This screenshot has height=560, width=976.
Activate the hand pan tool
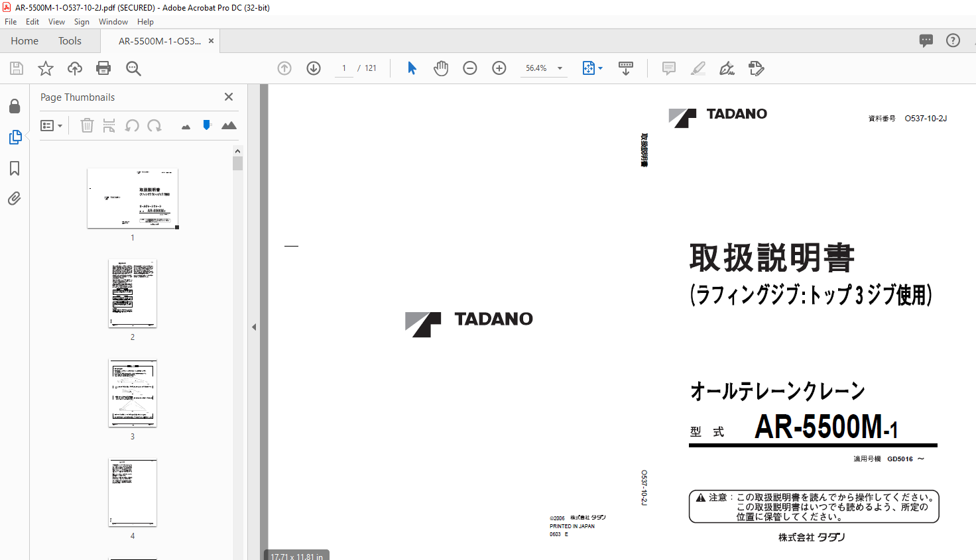[x=441, y=68]
